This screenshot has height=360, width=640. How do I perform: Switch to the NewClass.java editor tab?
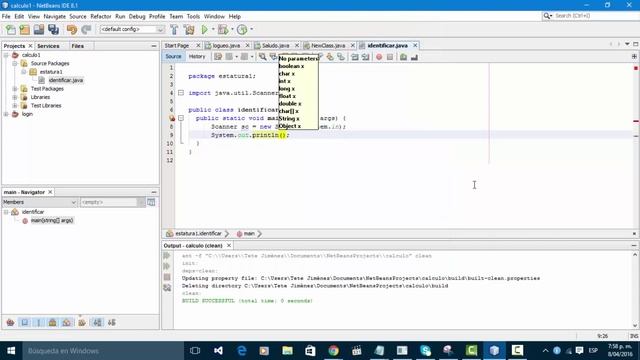click(328, 45)
